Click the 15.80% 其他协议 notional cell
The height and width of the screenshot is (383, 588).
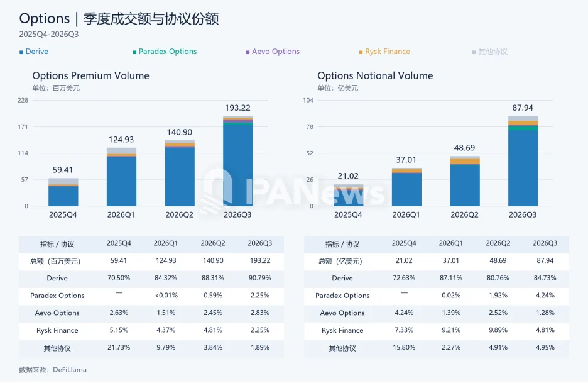[x=404, y=347]
